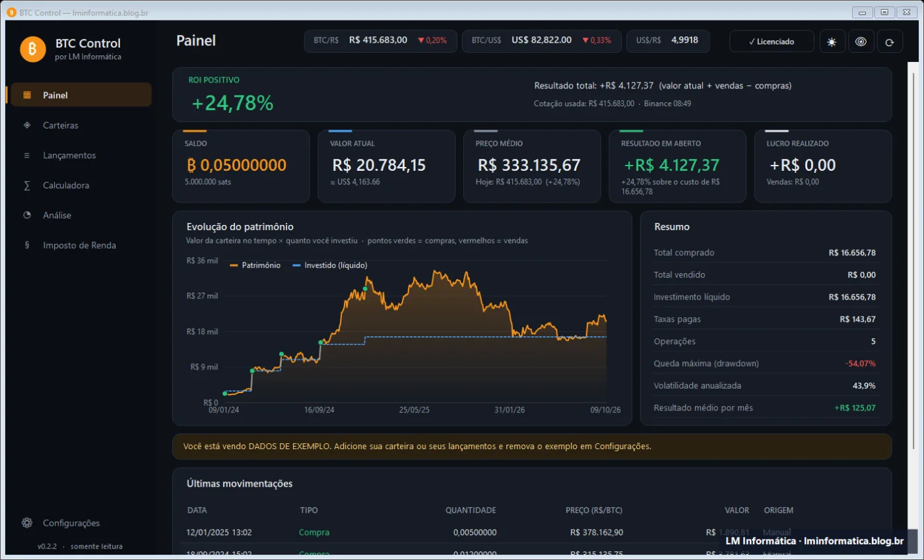Click the LUCRO REALIZADO card
Viewport: 924px width, 560px height.
(823, 166)
